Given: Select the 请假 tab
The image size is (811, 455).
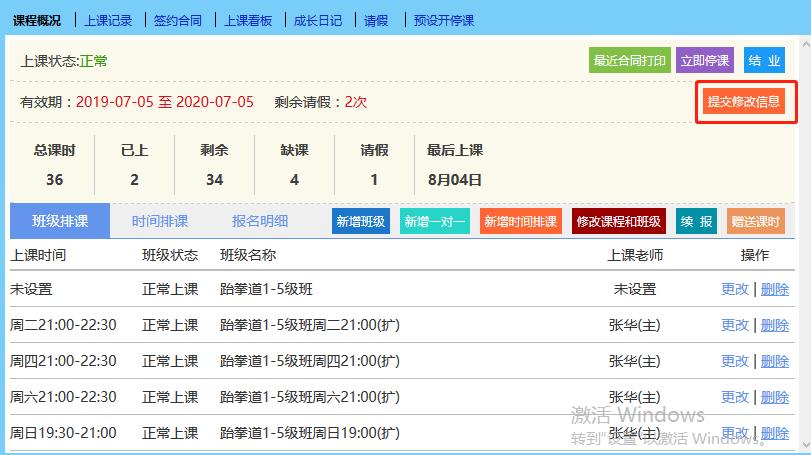Looking at the screenshot, I should pyautogui.click(x=376, y=20).
